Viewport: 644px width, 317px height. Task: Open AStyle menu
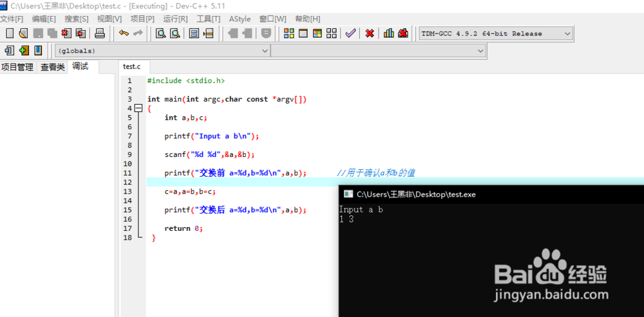(240, 19)
